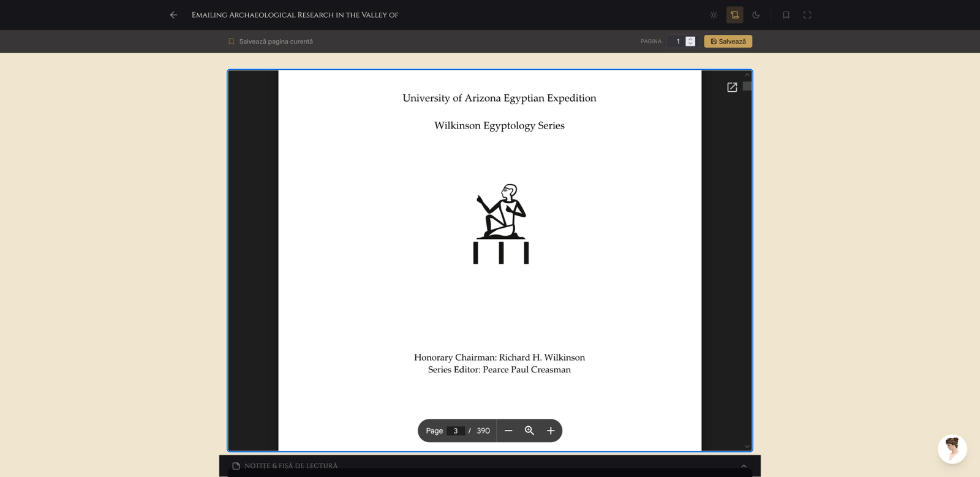Decrease the PAGINA number with the down stepper
The image size is (980, 477).
click(690, 44)
